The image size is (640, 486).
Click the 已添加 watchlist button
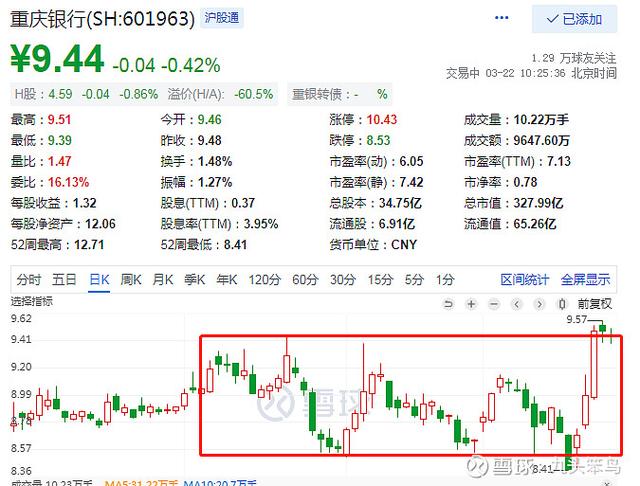574,19
